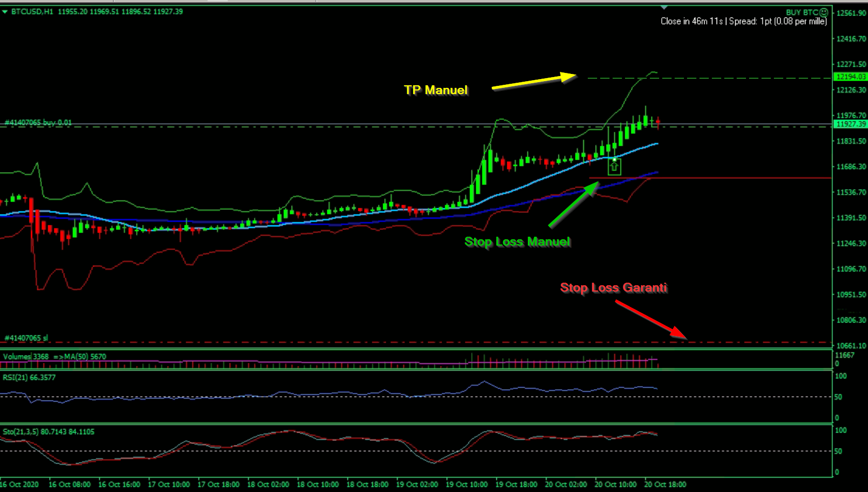Click the 12416.70 price axis value
868x492 pixels.
click(x=851, y=39)
